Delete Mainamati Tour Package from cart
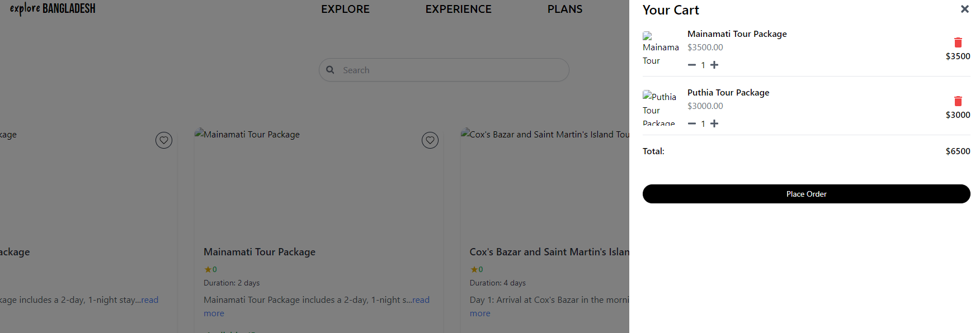The height and width of the screenshot is (333, 980). (x=958, y=42)
